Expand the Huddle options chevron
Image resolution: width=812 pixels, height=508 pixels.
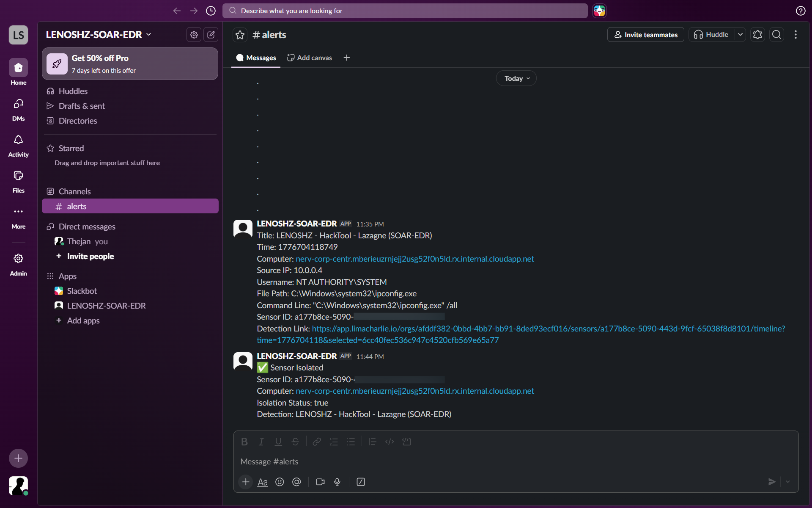click(741, 34)
